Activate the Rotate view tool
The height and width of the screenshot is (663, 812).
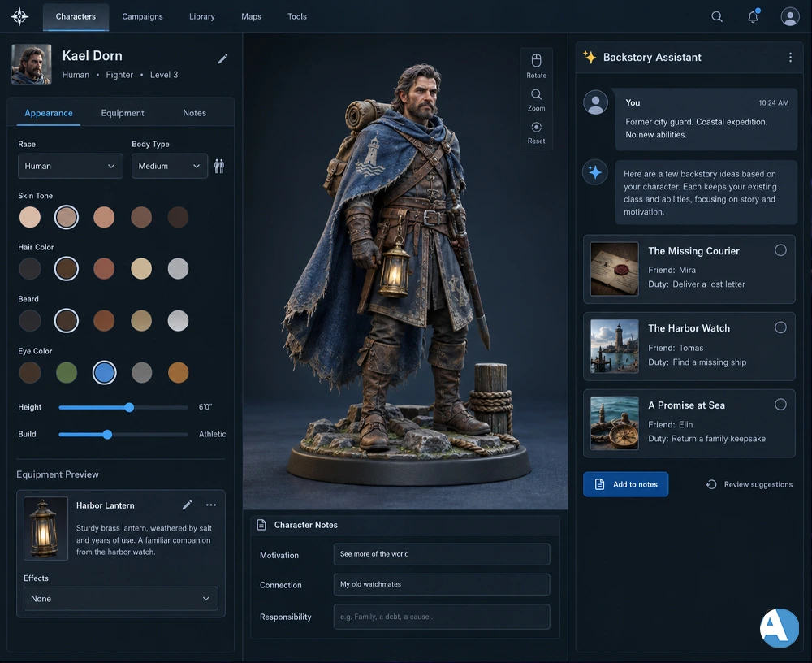(537, 66)
